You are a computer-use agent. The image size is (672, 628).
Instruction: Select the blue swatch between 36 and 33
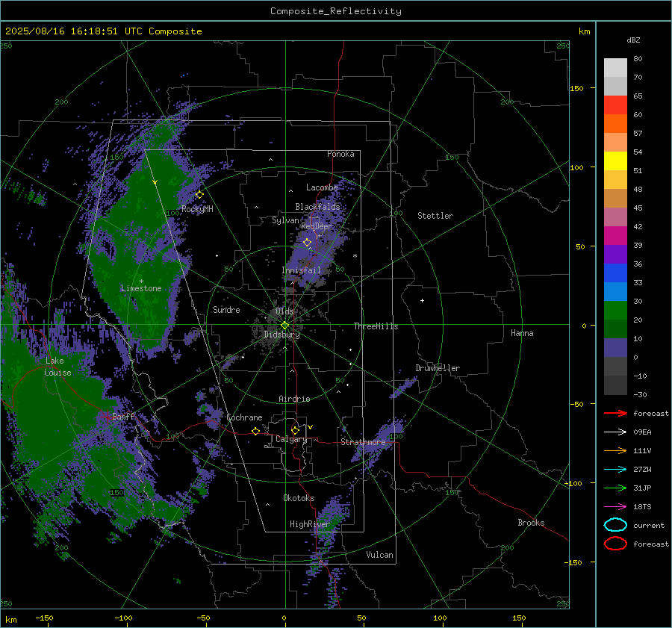click(x=615, y=273)
